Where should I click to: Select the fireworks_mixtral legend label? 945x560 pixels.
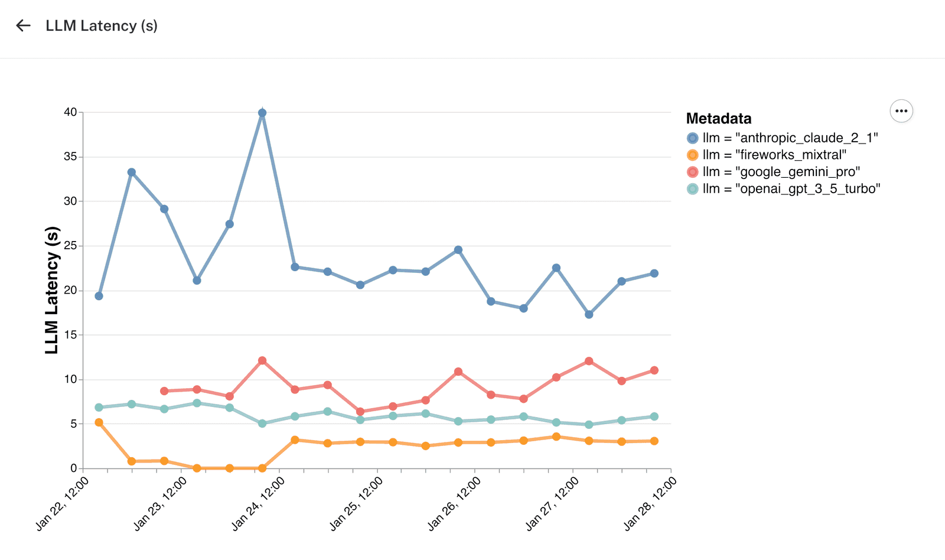tap(774, 155)
